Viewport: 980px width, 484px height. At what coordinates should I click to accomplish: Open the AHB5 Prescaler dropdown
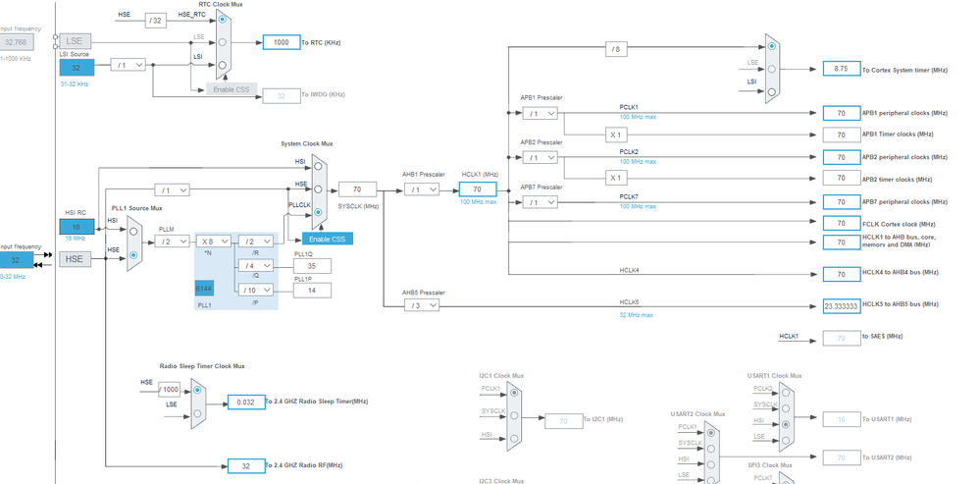pos(422,305)
